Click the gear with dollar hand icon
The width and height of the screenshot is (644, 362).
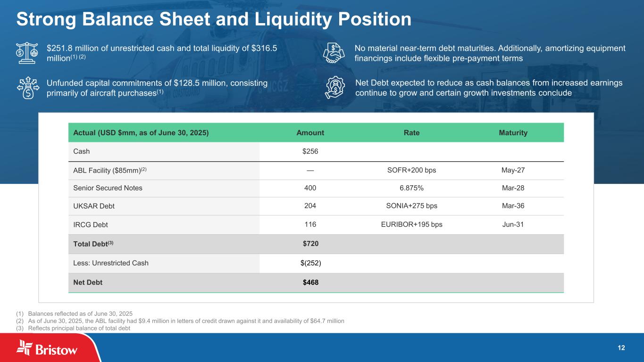click(x=336, y=88)
